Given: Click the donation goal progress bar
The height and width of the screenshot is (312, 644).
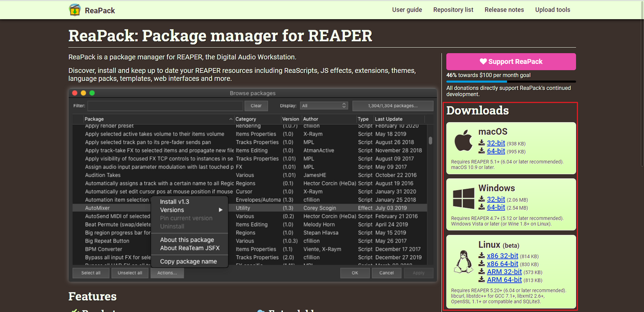Looking at the screenshot, I should point(511,82).
